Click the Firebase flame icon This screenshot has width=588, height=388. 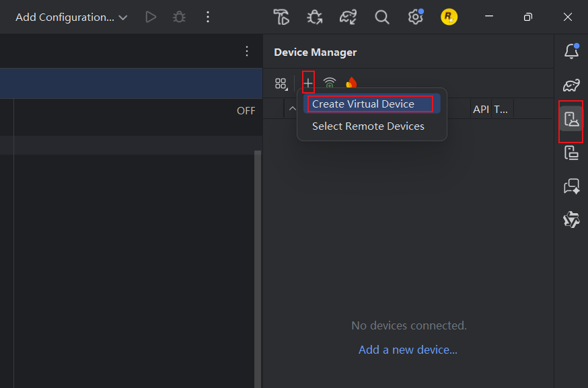click(x=351, y=83)
